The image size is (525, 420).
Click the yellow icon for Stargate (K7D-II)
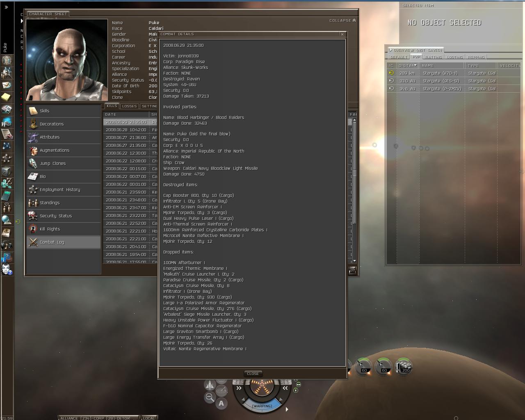click(x=391, y=73)
